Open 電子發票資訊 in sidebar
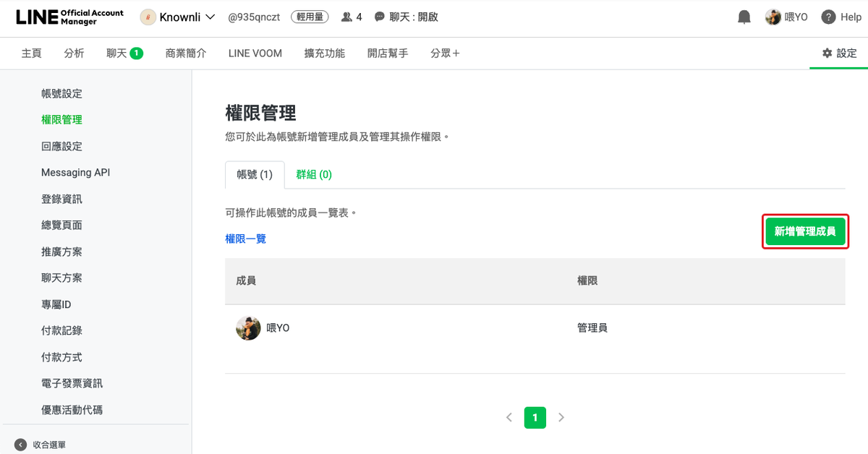 coord(72,384)
